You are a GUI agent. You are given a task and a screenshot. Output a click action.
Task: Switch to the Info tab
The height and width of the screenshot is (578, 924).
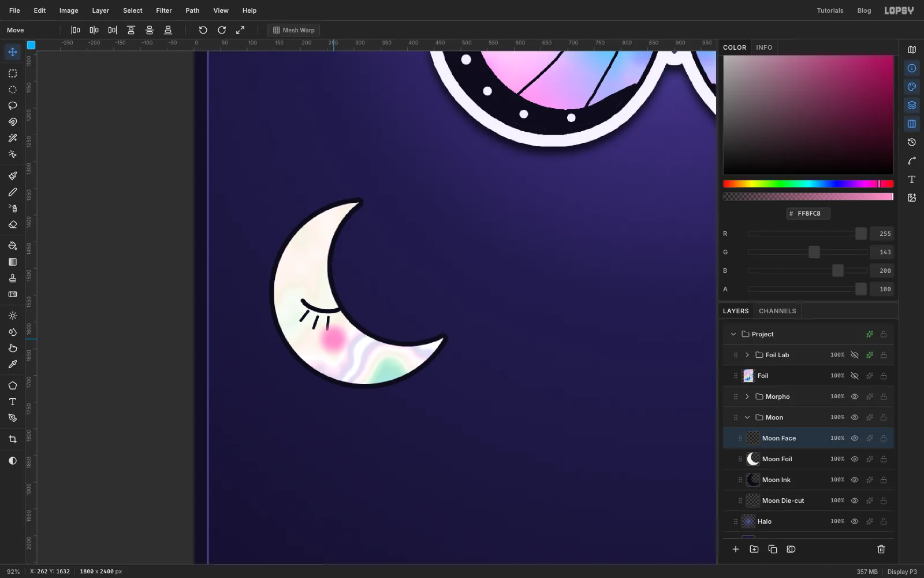click(764, 47)
